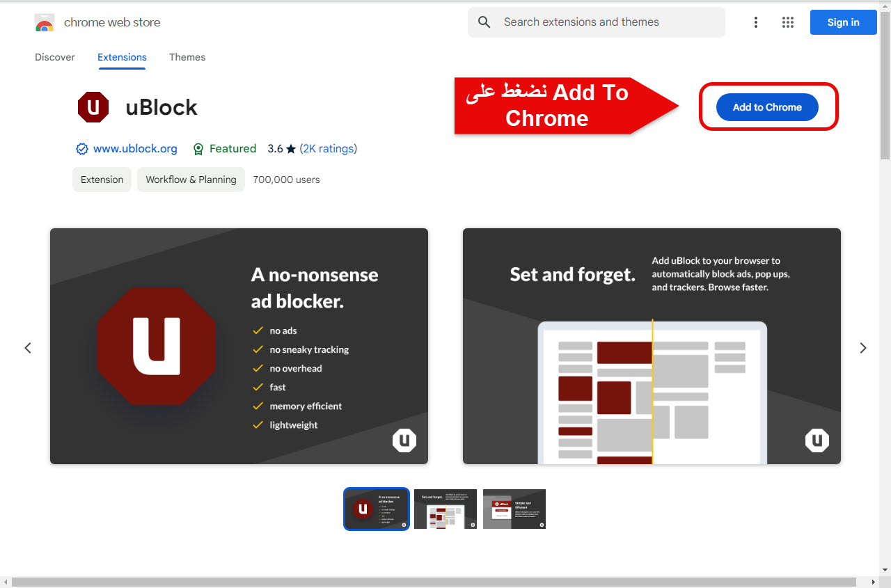Screen dimensions: 891x588
Task: Open the three-dot more options menu
Action: [x=756, y=22]
